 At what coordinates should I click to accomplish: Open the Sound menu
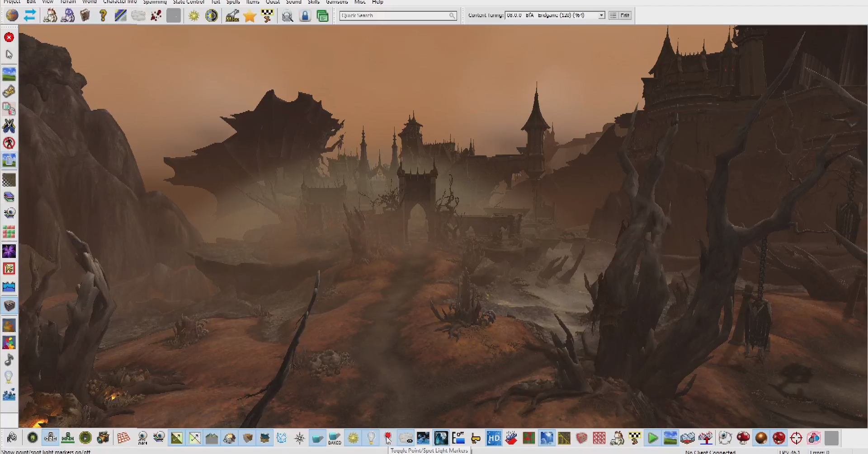[293, 2]
